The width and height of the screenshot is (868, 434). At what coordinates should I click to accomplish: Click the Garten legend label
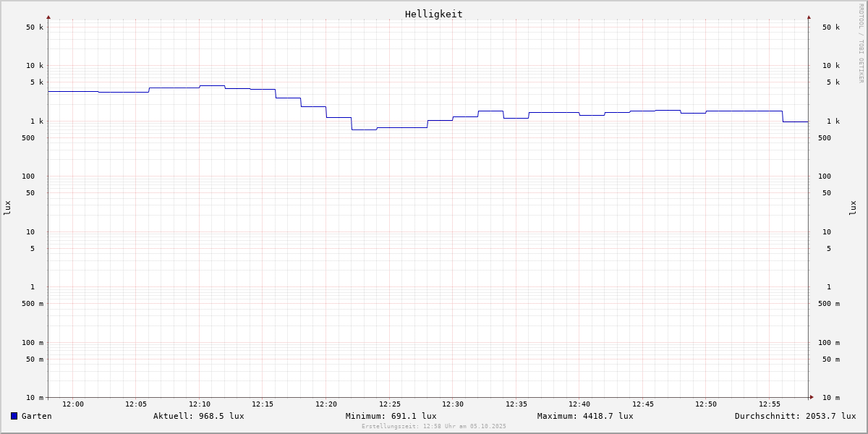36,416
